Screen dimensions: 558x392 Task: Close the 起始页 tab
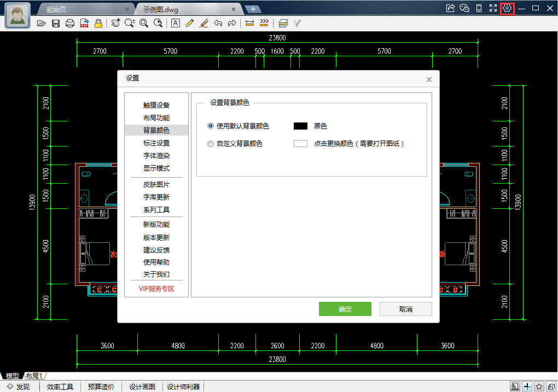tap(127, 9)
